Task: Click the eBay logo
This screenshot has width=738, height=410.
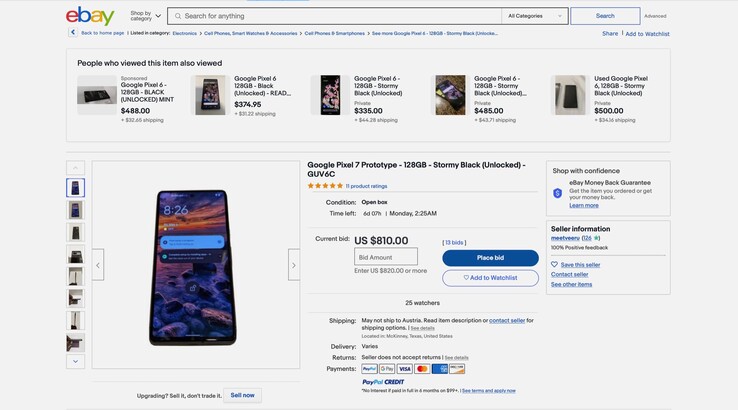Action: 90,16
